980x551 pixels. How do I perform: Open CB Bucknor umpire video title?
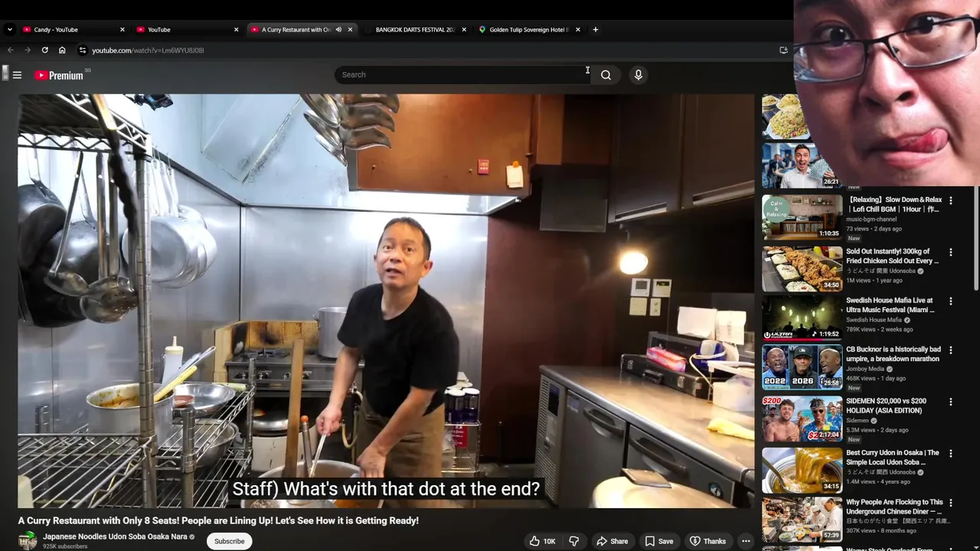[x=893, y=354]
